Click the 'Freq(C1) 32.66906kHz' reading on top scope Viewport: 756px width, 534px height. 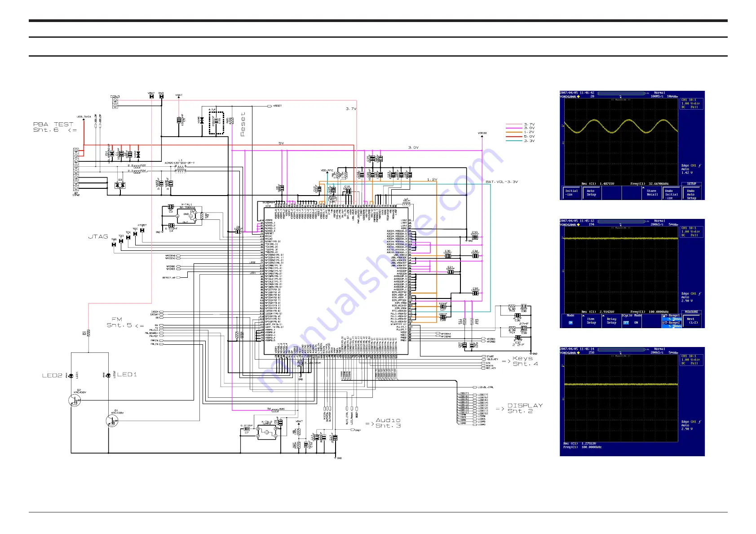click(650, 183)
